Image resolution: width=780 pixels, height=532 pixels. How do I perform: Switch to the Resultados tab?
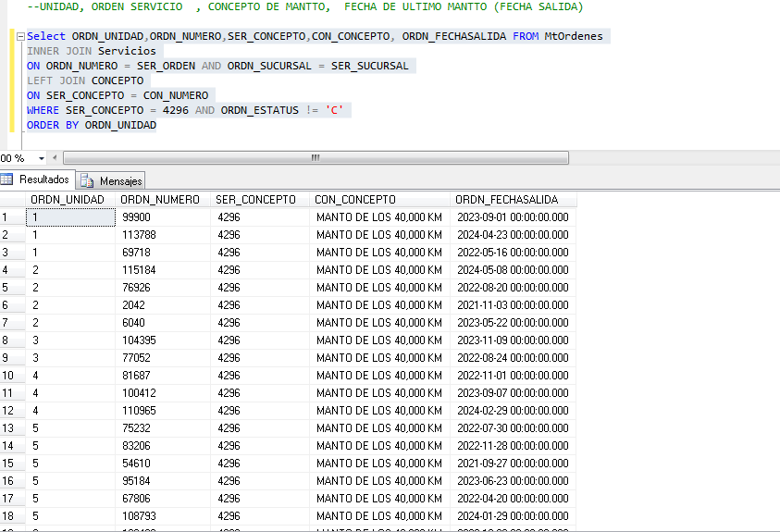pos(37,179)
